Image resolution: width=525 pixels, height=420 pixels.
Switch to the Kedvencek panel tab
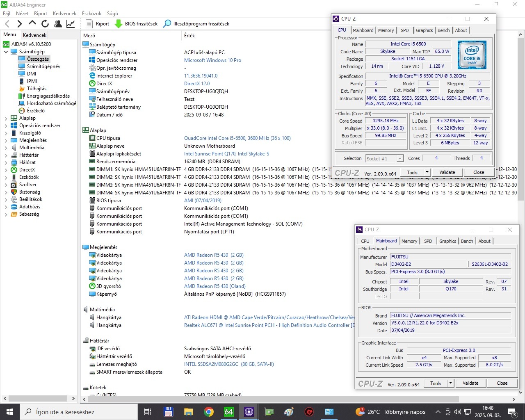(x=34, y=35)
